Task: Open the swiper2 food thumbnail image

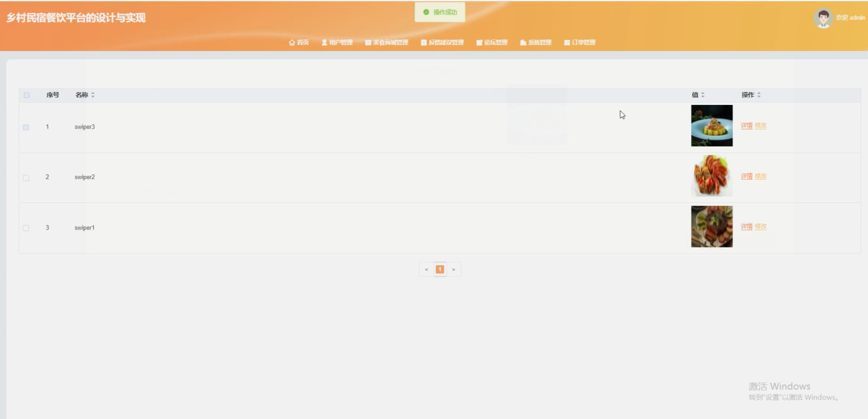Action: (712, 176)
